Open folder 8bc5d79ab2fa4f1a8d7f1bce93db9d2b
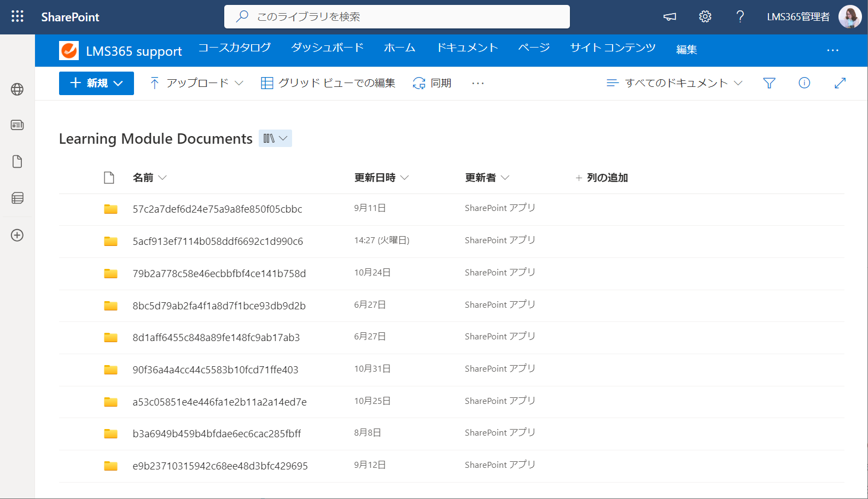Image resolution: width=868 pixels, height=499 pixels. click(219, 306)
